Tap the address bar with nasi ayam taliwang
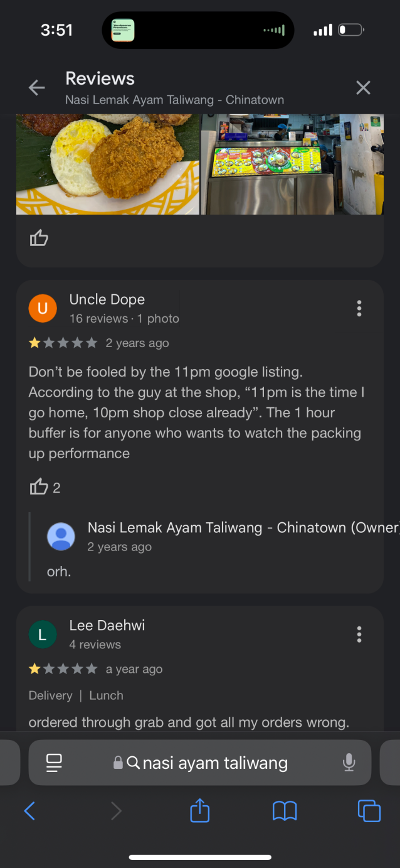 point(207,763)
